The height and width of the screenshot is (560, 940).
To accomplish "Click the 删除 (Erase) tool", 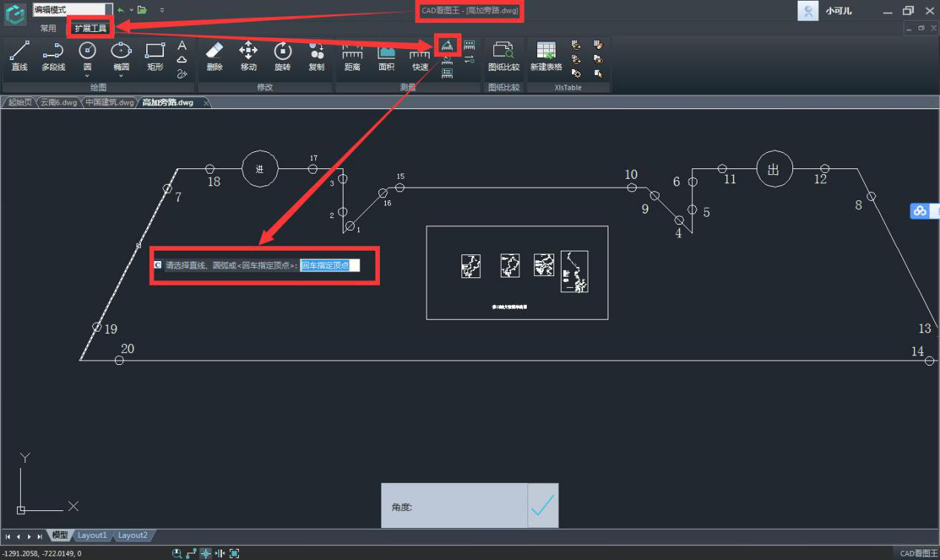I will coord(214,56).
